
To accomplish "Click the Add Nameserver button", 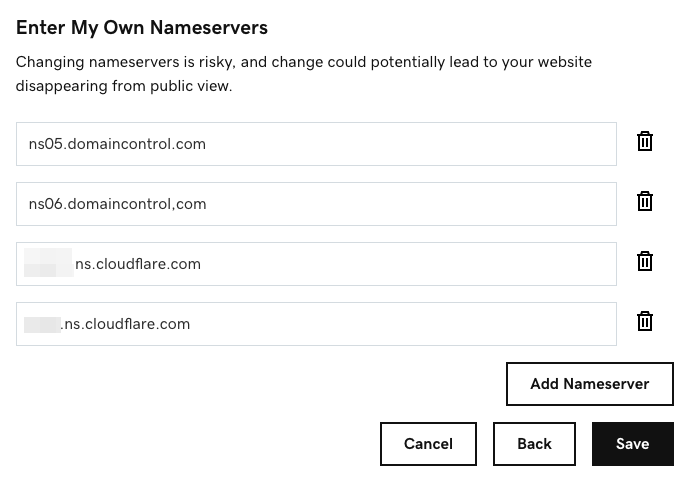I will click(590, 384).
